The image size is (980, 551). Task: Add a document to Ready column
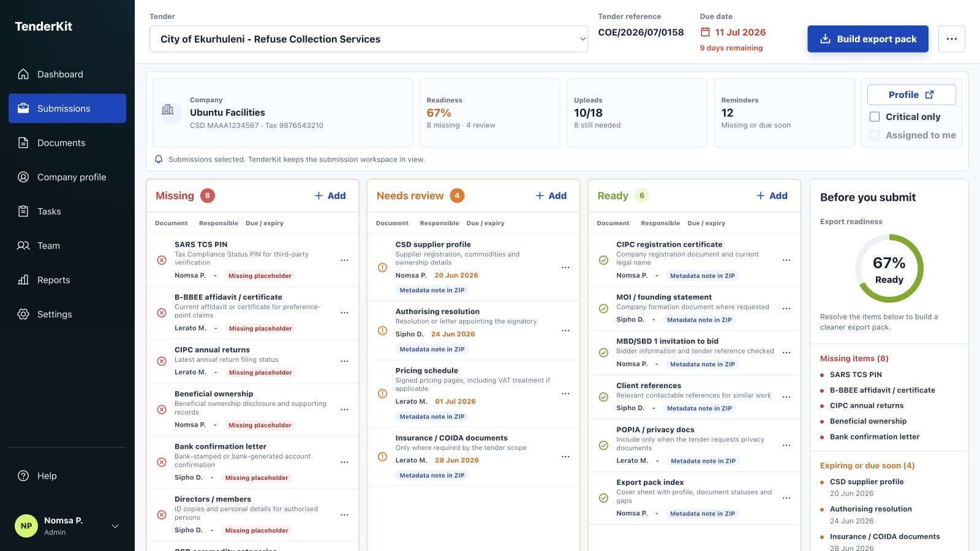(x=772, y=195)
